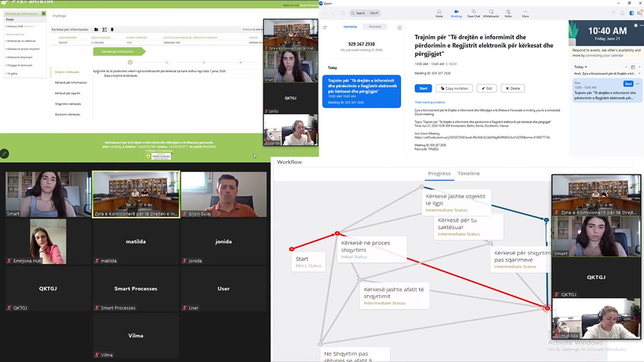Click the refresh meetings icon
Viewport: 644px width, 362px height.
[x=325, y=28]
